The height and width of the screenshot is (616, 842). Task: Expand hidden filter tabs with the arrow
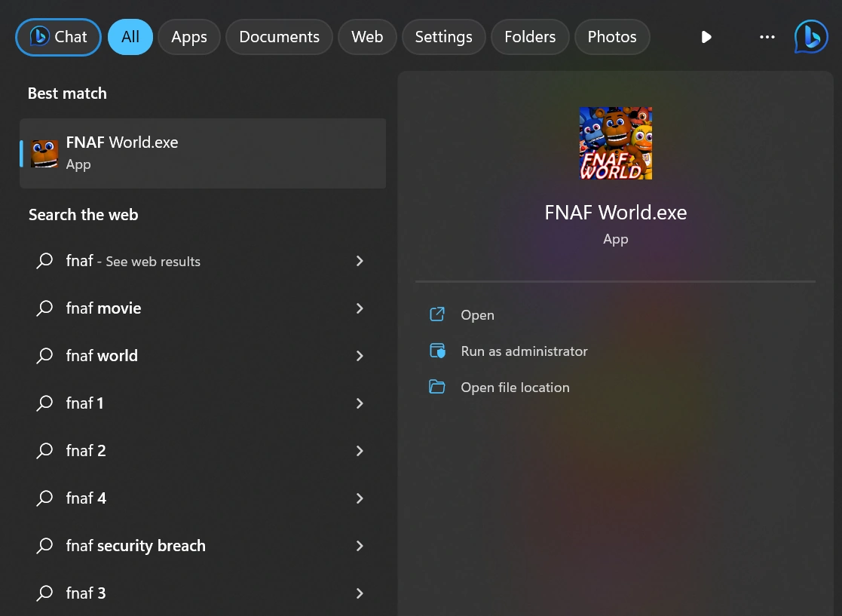click(x=706, y=36)
